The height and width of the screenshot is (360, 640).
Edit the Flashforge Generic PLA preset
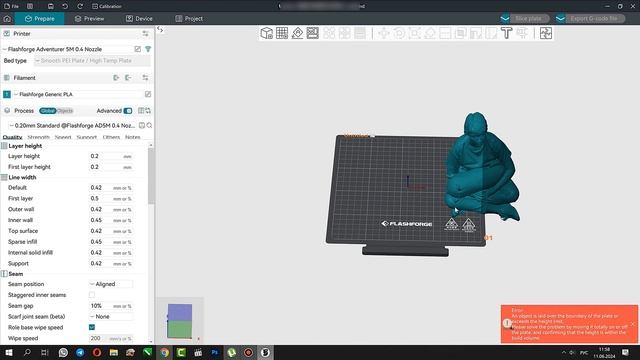(148, 94)
